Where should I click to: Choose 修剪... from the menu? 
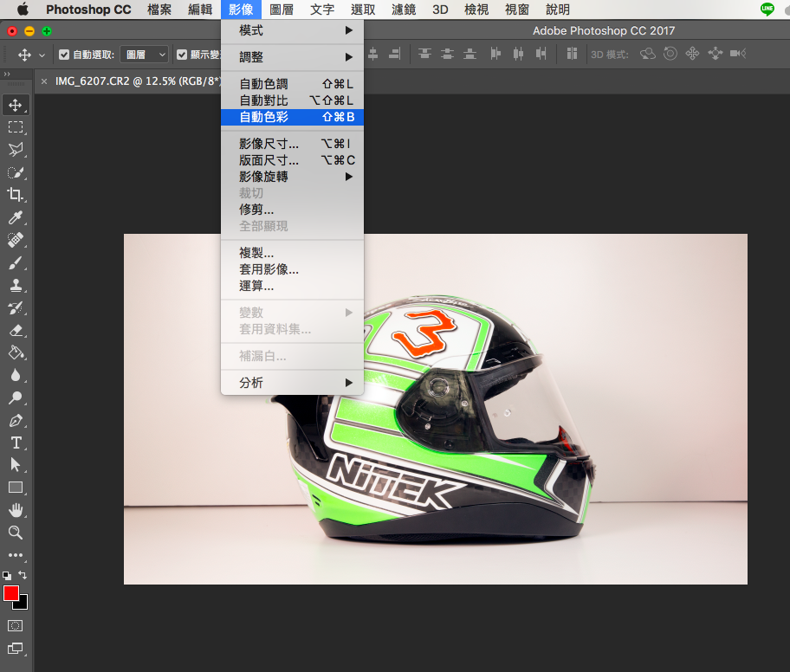(x=292, y=210)
